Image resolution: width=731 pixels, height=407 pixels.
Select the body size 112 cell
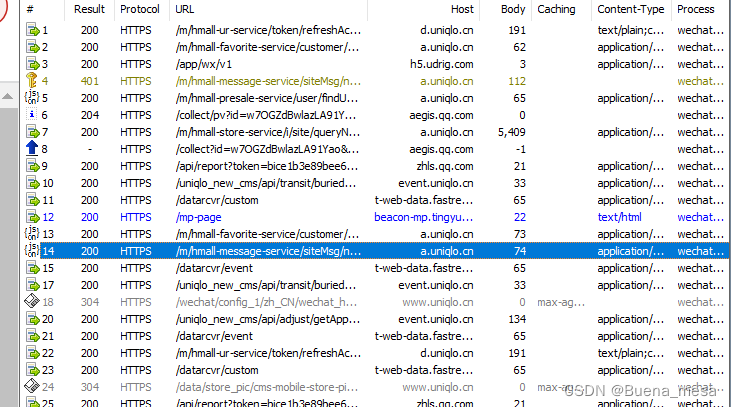click(x=517, y=81)
